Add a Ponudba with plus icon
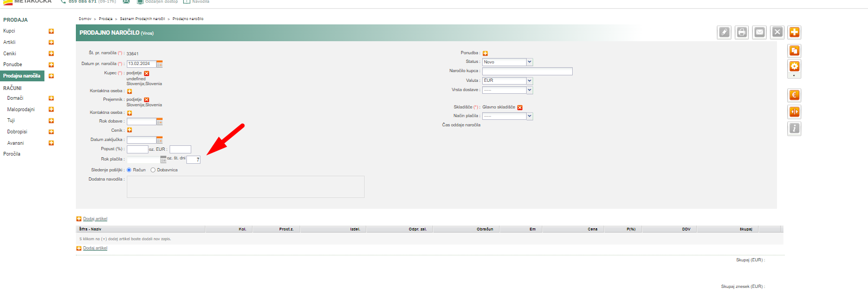Image resolution: width=868 pixels, height=308 pixels. coord(485,53)
